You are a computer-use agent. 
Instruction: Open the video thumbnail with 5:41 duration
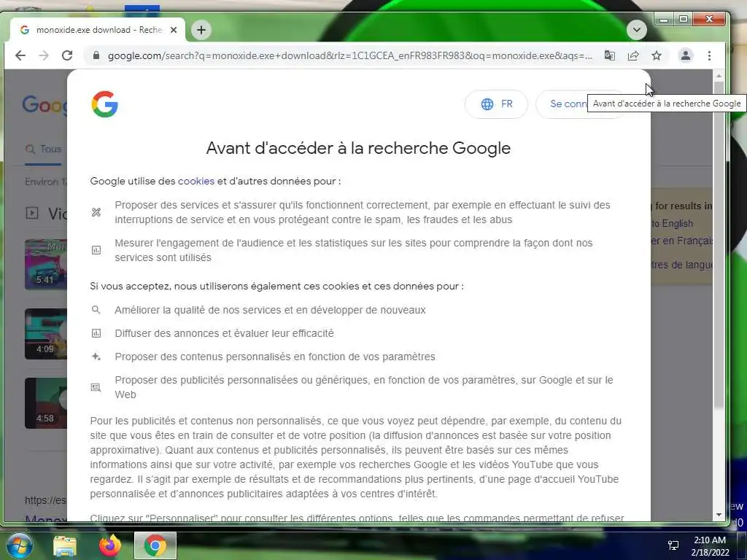click(46, 264)
